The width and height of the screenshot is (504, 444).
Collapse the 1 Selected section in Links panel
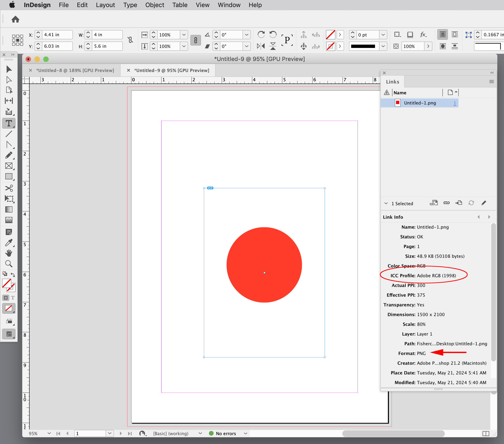click(x=386, y=203)
